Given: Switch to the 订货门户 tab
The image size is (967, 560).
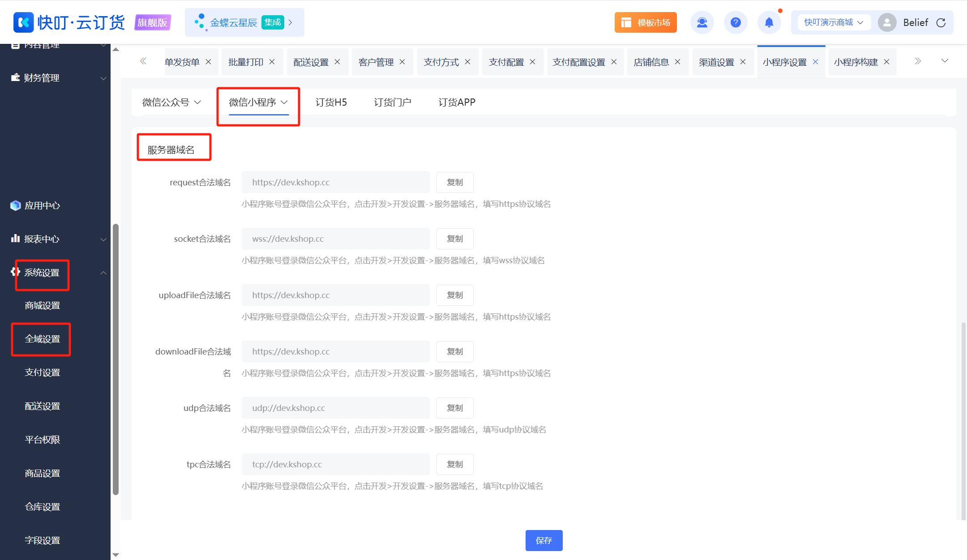Looking at the screenshot, I should 392,102.
